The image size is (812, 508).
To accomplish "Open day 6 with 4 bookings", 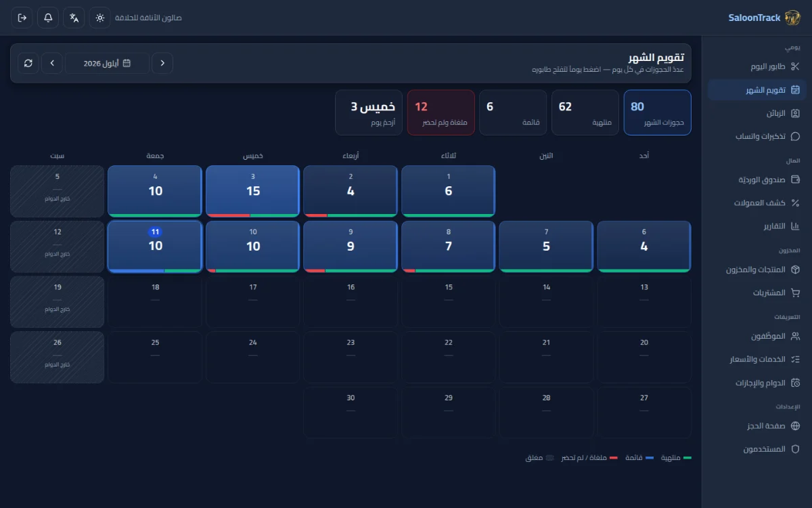I will coord(644,247).
